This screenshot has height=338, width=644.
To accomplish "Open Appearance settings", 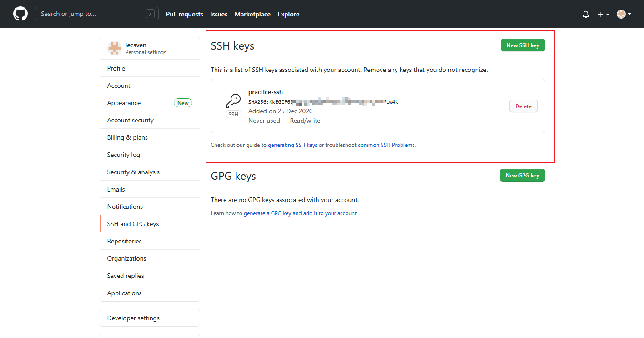I will (x=150, y=103).
